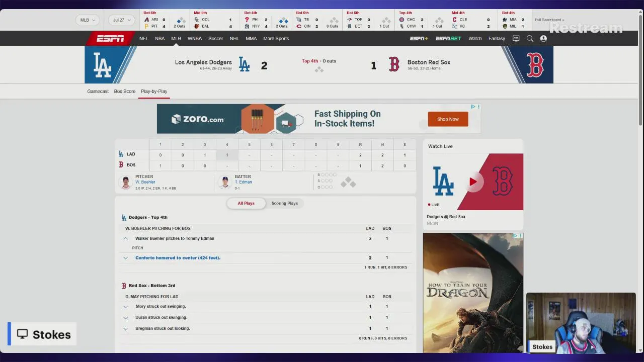The height and width of the screenshot is (362, 644).
Task: Select inning 4 column header in linescore
Action: click(x=227, y=145)
